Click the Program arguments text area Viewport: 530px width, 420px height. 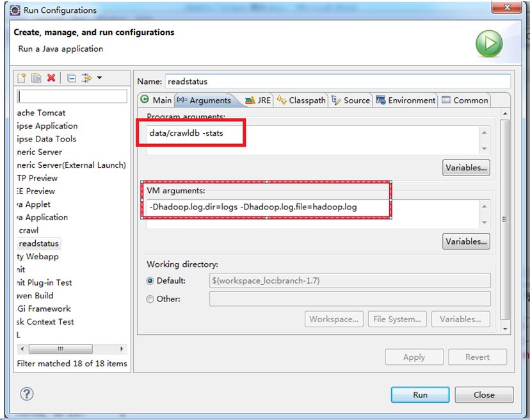click(x=314, y=140)
